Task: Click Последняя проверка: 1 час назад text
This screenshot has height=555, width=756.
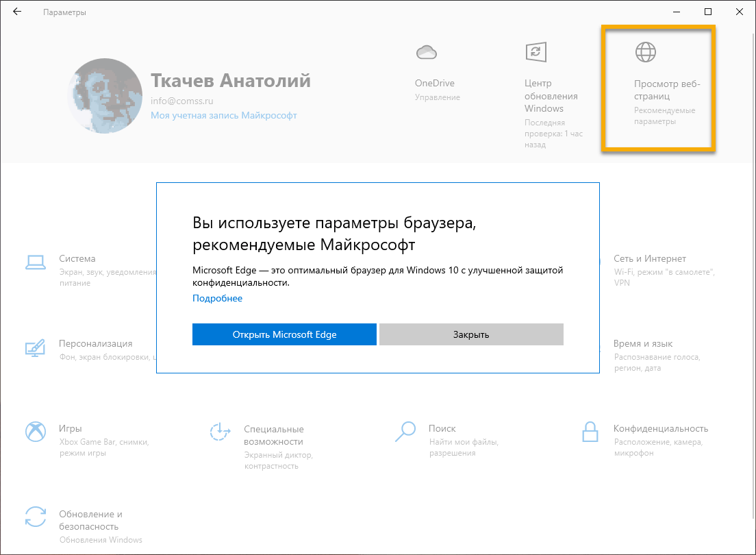Action: pos(553,134)
